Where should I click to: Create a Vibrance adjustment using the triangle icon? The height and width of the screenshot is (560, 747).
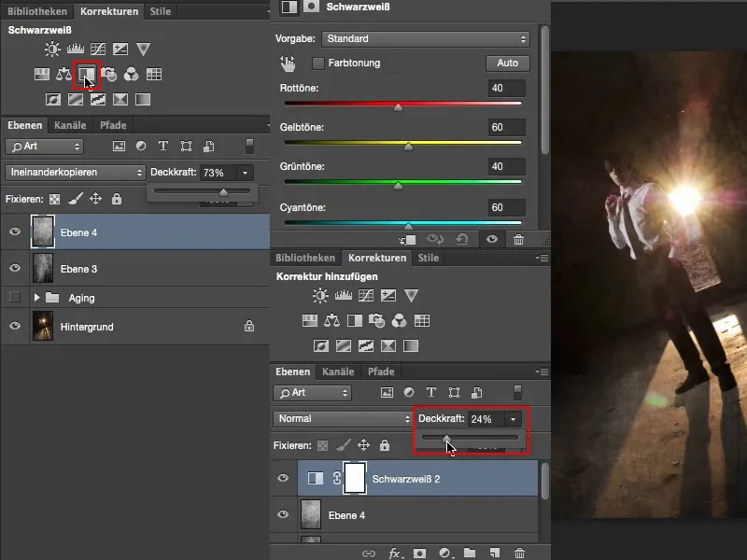(142, 49)
